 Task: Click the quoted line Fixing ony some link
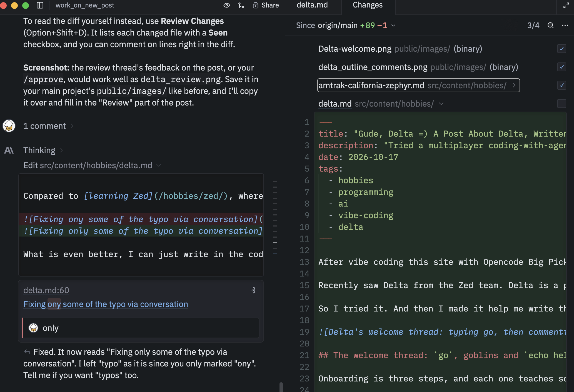coord(106,304)
